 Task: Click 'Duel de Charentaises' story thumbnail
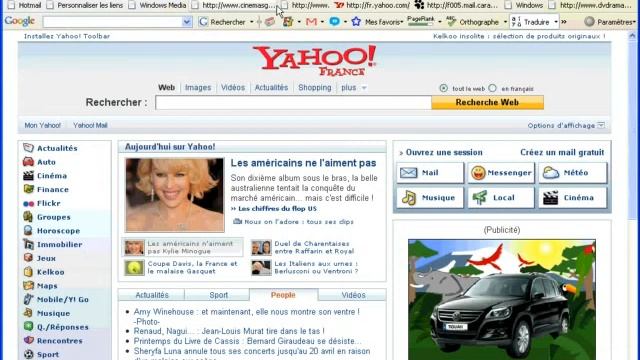point(261,247)
